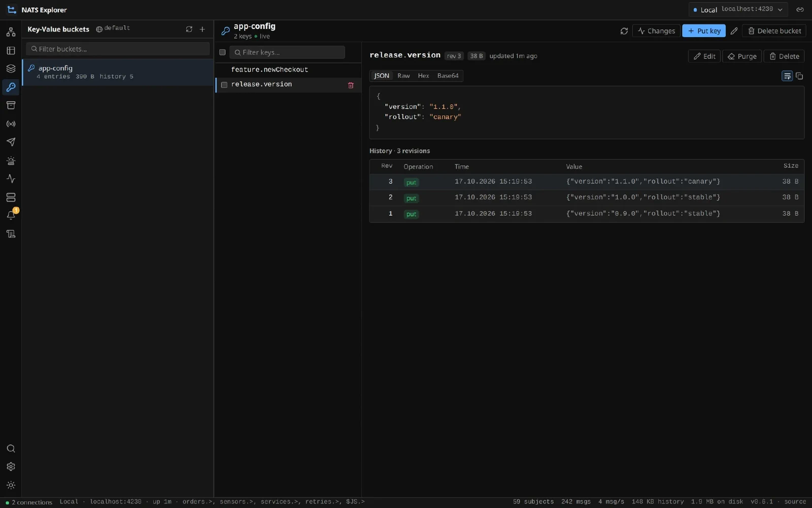Open the server stack sidebar icon

(x=11, y=197)
